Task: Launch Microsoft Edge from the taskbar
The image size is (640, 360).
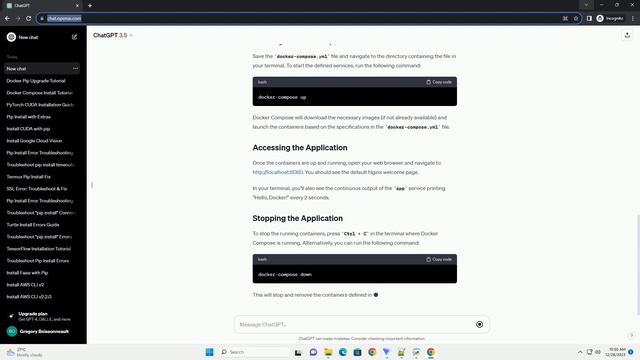Action: [343, 352]
